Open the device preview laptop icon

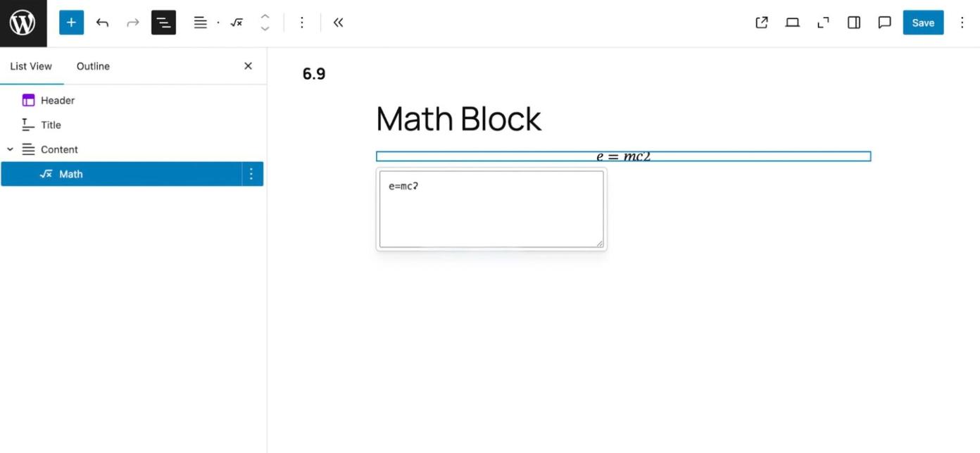[x=792, y=23]
